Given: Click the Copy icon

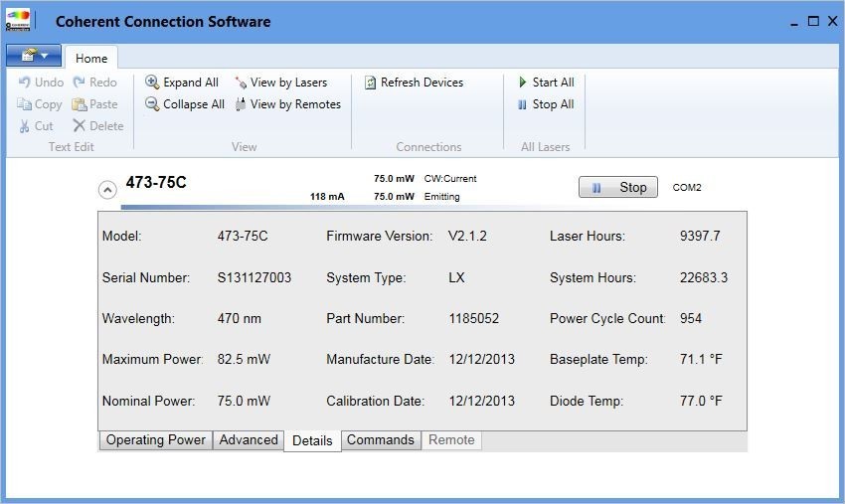Looking at the screenshot, I should tap(24, 104).
